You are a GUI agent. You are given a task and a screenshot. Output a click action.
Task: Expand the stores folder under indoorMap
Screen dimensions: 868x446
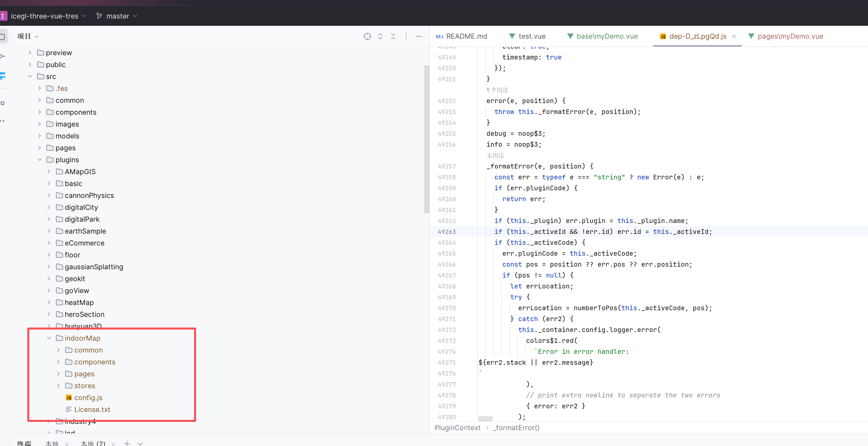click(x=59, y=386)
